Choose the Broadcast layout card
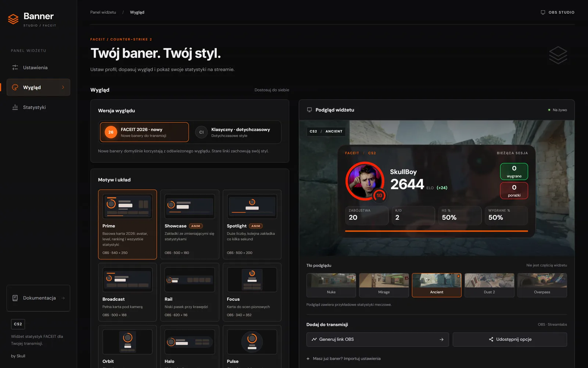The height and width of the screenshot is (368, 588). pyautogui.click(x=128, y=292)
